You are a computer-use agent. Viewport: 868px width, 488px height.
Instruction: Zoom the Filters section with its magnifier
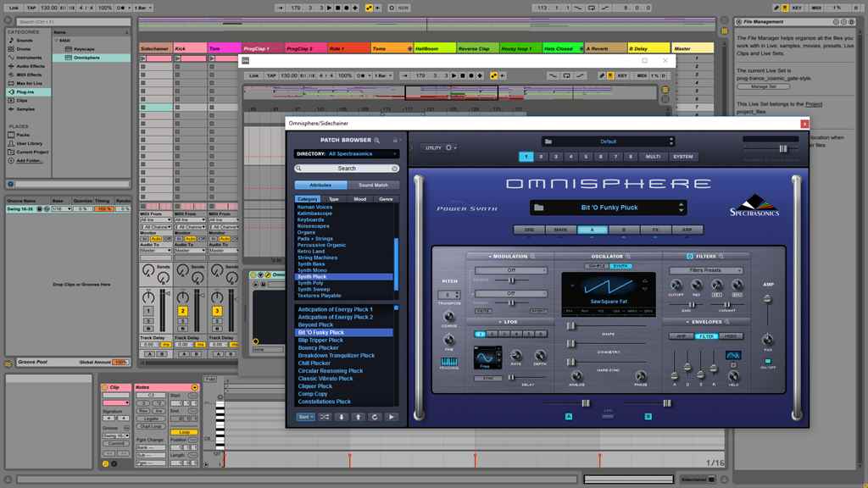click(721, 256)
